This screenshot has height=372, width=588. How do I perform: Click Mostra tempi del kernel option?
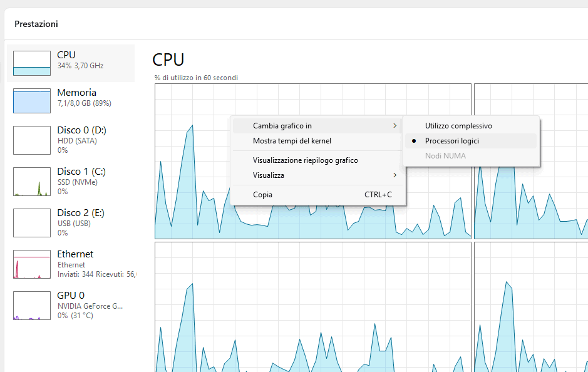[317, 141]
